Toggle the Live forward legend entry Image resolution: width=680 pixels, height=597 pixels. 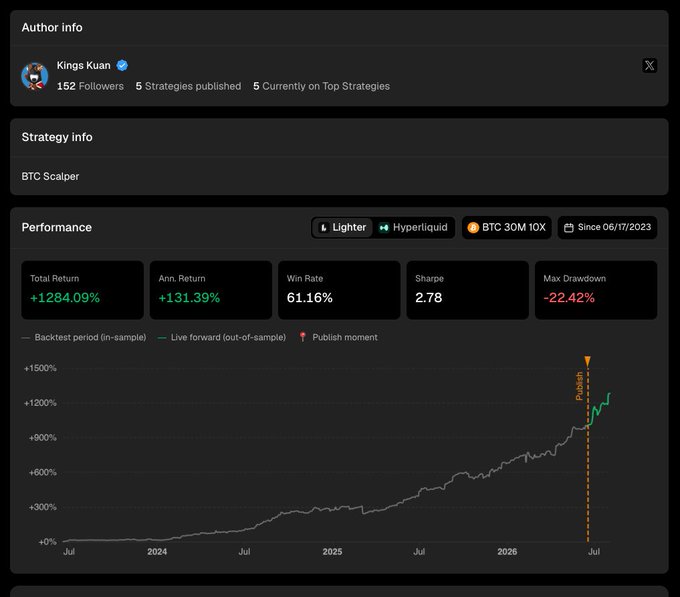click(222, 337)
